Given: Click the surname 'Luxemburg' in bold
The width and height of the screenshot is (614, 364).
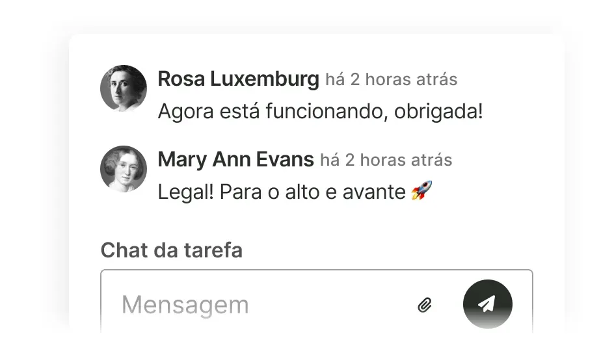Looking at the screenshot, I should 265,79.
